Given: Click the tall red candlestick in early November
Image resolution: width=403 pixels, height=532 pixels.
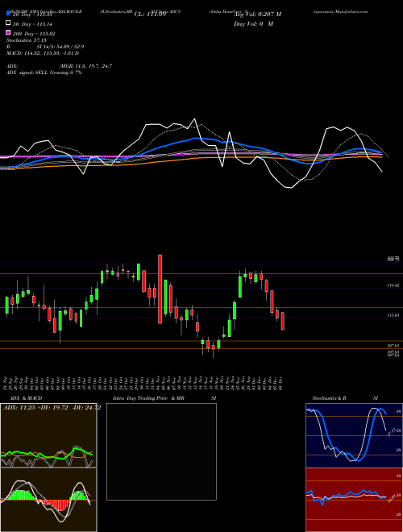Looking at the screenshot, I should [160, 289].
